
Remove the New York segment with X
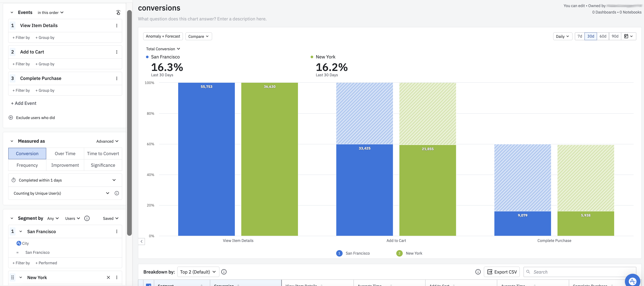(108, 277)
